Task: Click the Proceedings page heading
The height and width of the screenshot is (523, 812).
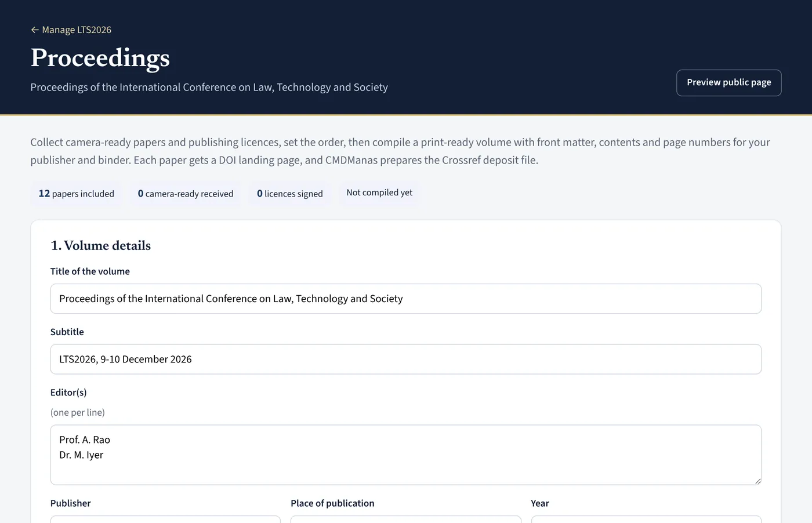Action: click(100, 57)
